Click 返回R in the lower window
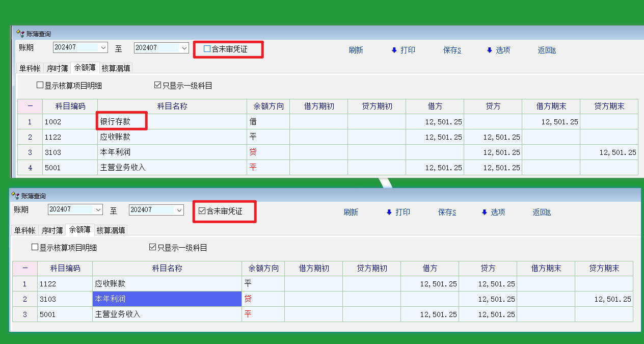The height and width of the screenshot is (344, 644). point(542,212)
